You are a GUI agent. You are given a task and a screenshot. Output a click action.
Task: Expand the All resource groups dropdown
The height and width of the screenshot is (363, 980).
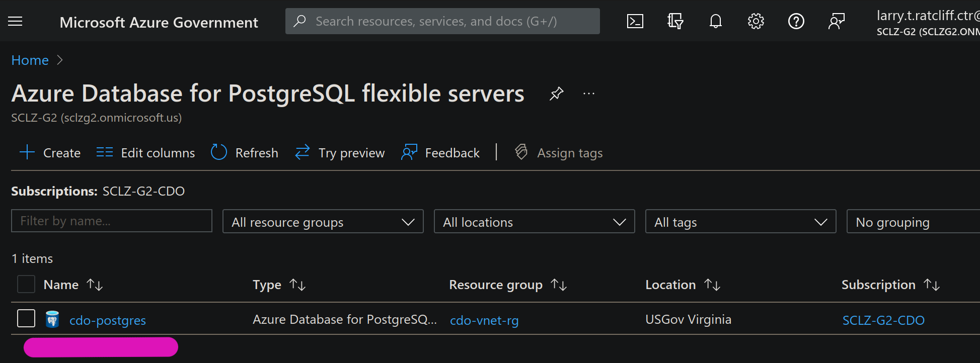[x=323, y=222]
